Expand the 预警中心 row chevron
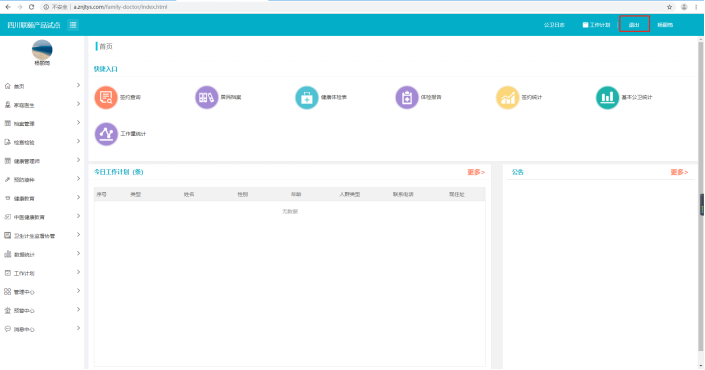This screenshot has height=370, width=705. coord(78,309)
